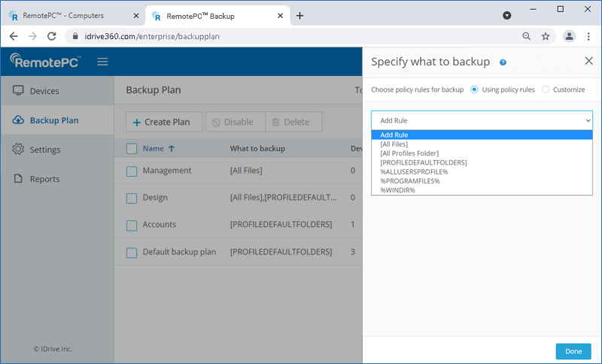Select the %ALLUSERSPROFILE% rule option

(482, 171)
